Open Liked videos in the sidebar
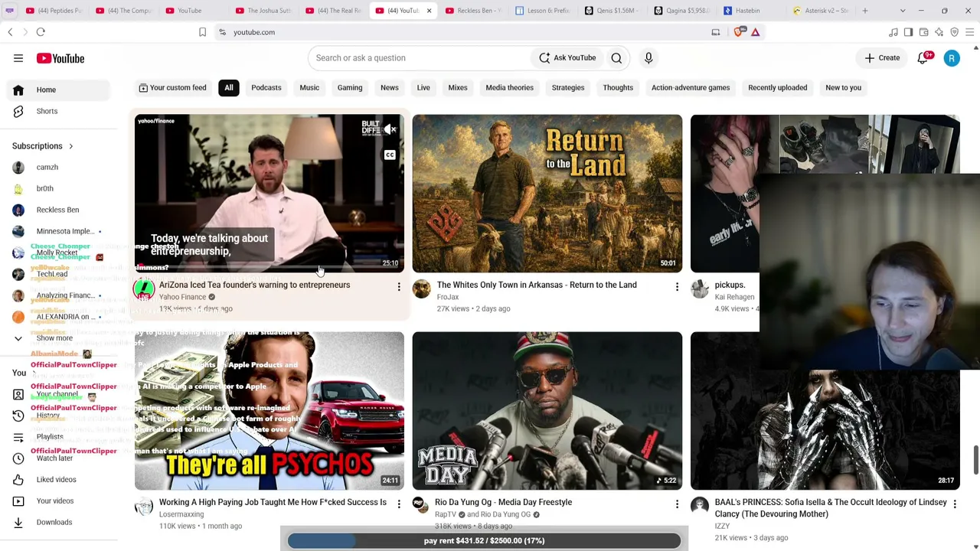 56,480
